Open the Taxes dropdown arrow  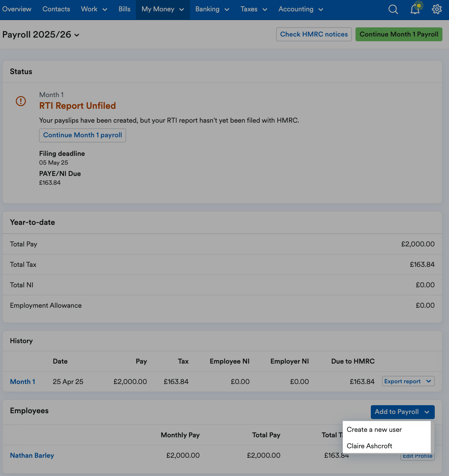[x=265, y=9]
